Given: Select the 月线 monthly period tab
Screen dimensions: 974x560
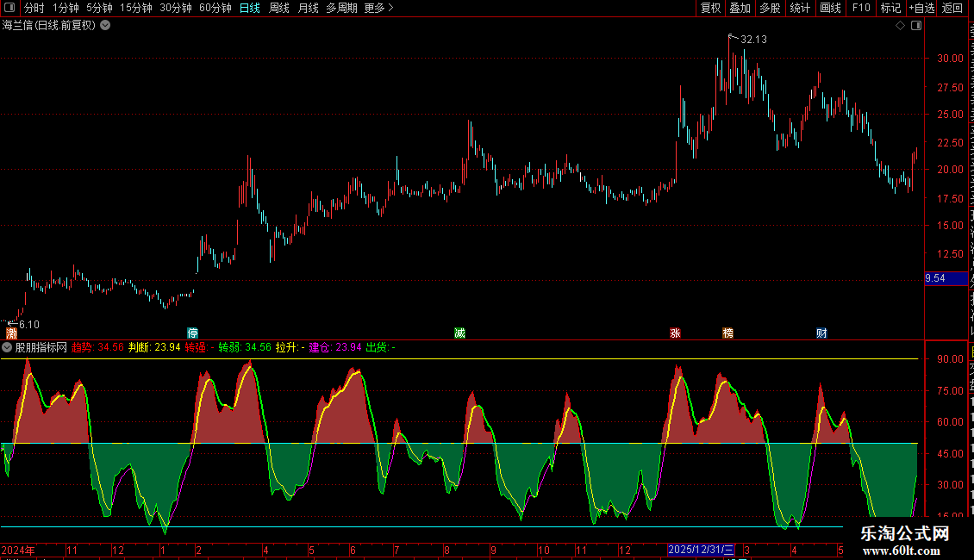Looking at the screenshot, I should (308, 8).
